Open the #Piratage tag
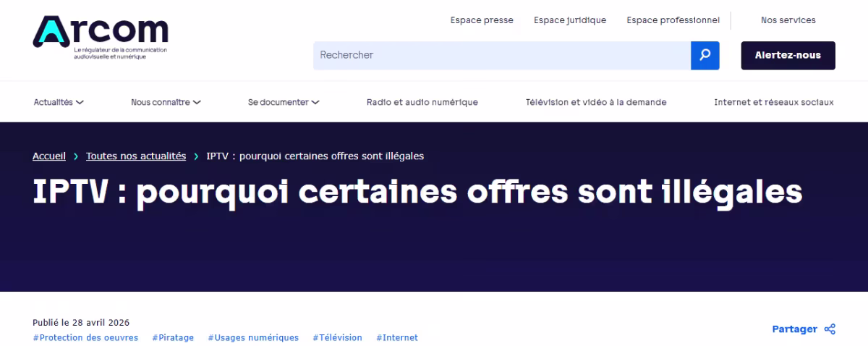Image resolution: width=868 pixels, height=346 pixels. tap(173, 337)
